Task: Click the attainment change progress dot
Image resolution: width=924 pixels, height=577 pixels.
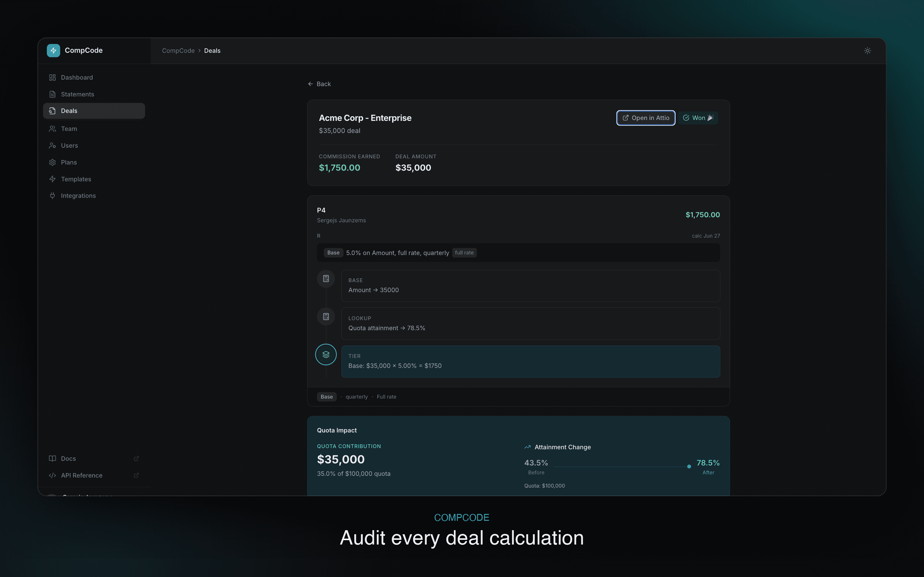Action: click(689, 467)
